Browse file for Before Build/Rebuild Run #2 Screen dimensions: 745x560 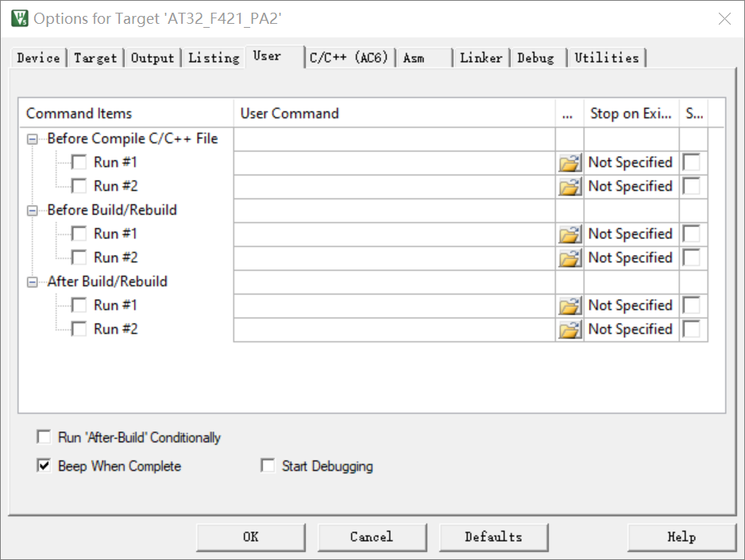[x=569, y=258]
